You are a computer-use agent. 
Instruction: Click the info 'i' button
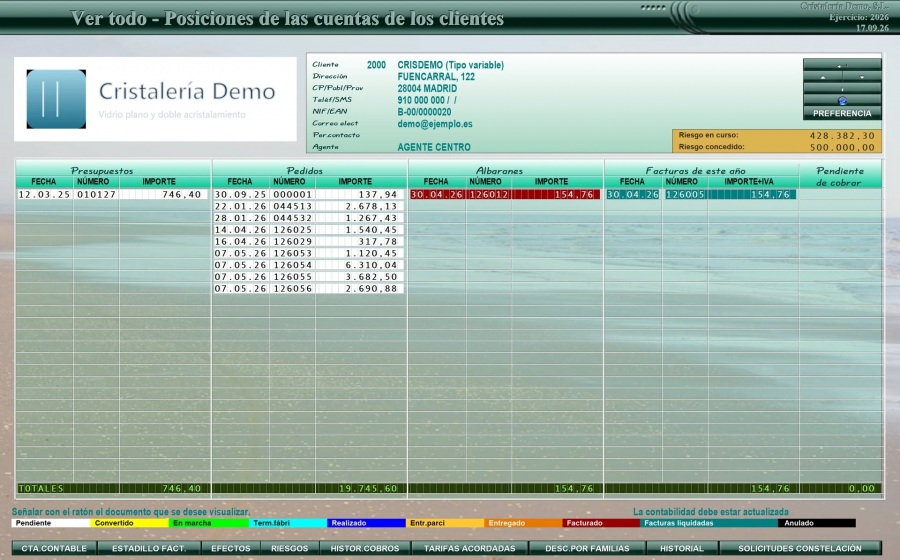click(842, 88)
